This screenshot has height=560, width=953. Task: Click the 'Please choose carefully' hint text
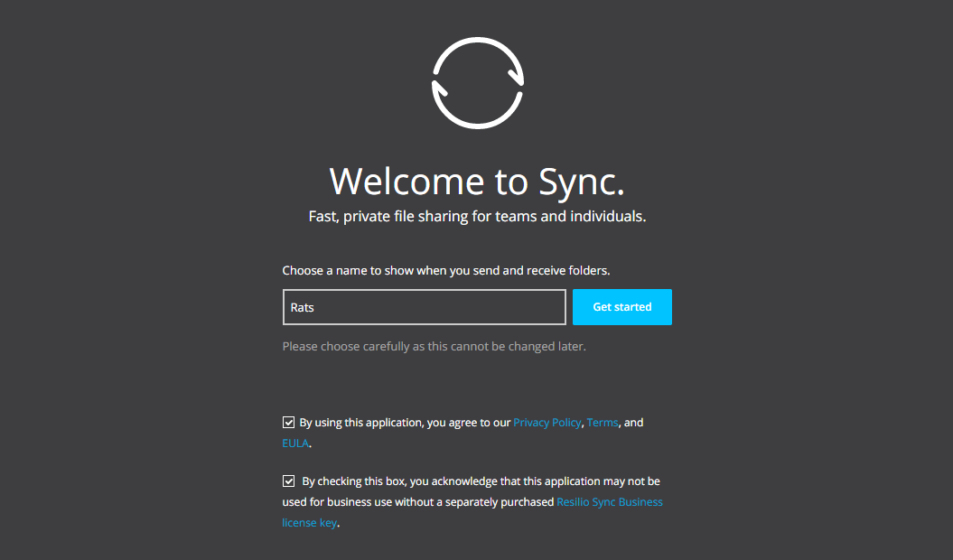tap(434, 347)
